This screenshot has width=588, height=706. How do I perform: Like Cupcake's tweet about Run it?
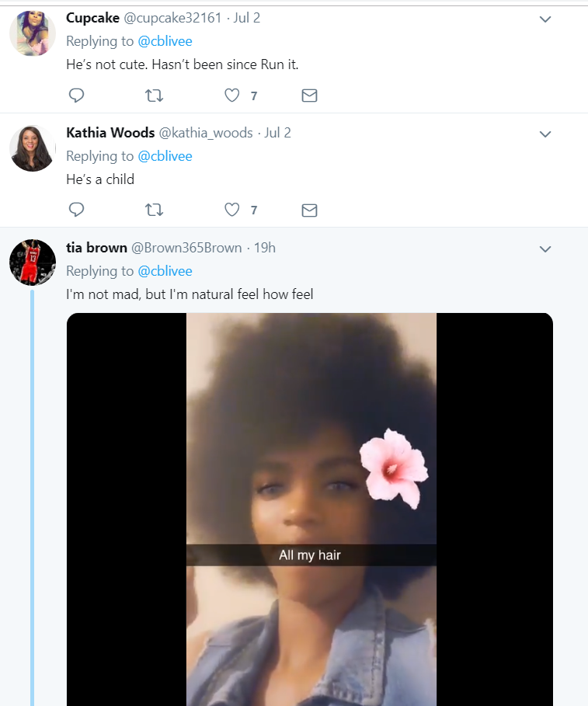(x=232, y=96)
